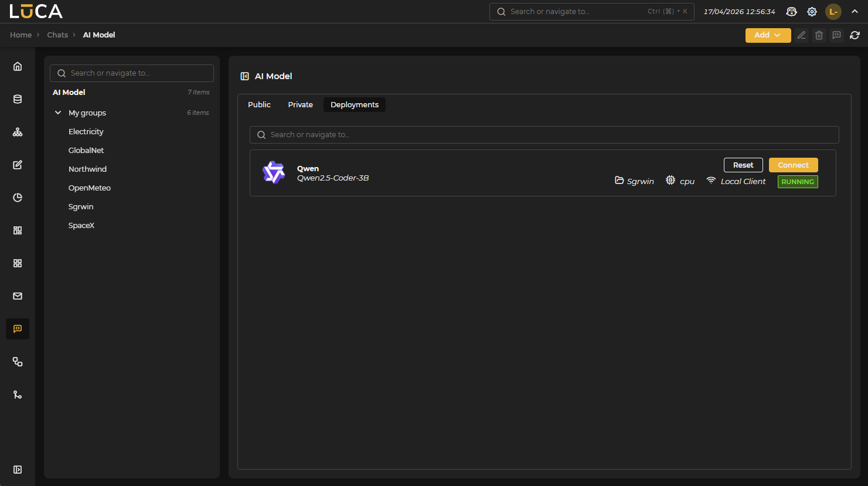The width and height of the screenshot is (868, 486).
Task: Collapse the AI Model panel via its header icon
Action: point(245,76)
